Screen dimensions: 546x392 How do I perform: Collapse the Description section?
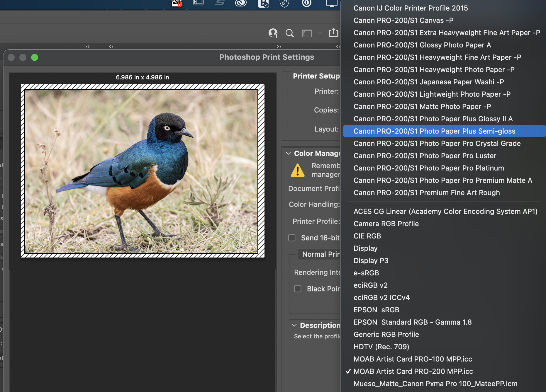click(x=294, y=325)
